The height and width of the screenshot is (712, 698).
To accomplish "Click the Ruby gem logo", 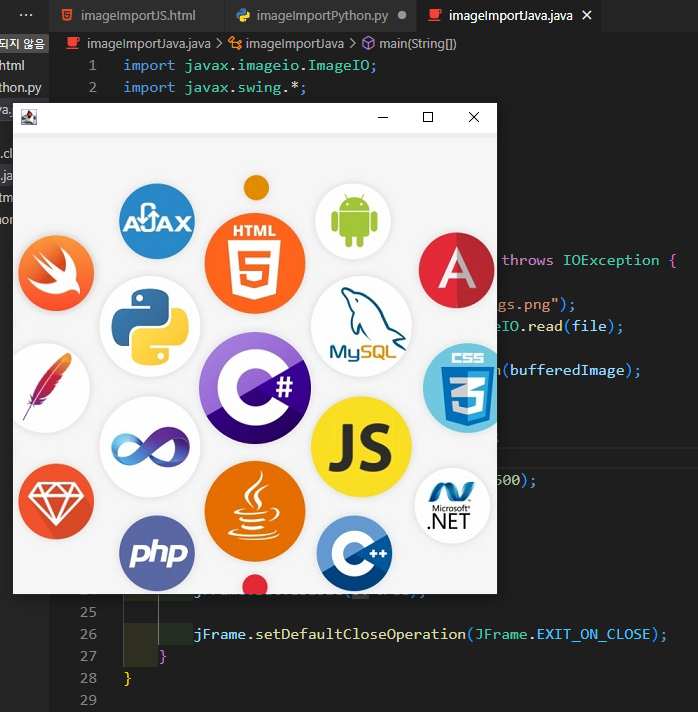I will point(56,501).
